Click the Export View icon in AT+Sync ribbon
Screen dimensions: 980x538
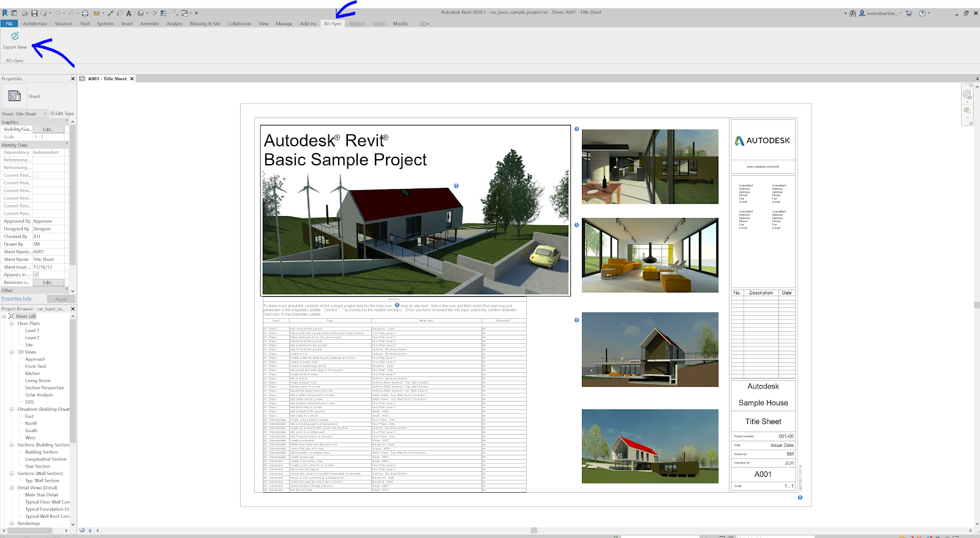click(15, 36)
